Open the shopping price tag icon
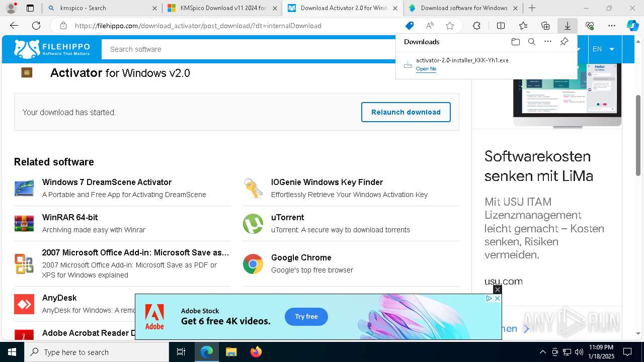Image resolution: width=644 pixels, height=362 pixels. (410, 26)
